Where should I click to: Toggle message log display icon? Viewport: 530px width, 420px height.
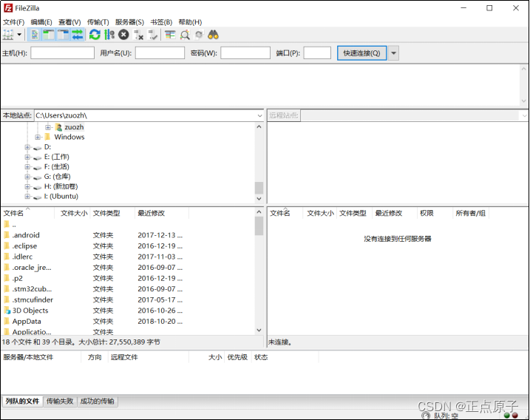click(x=35, y=35)
